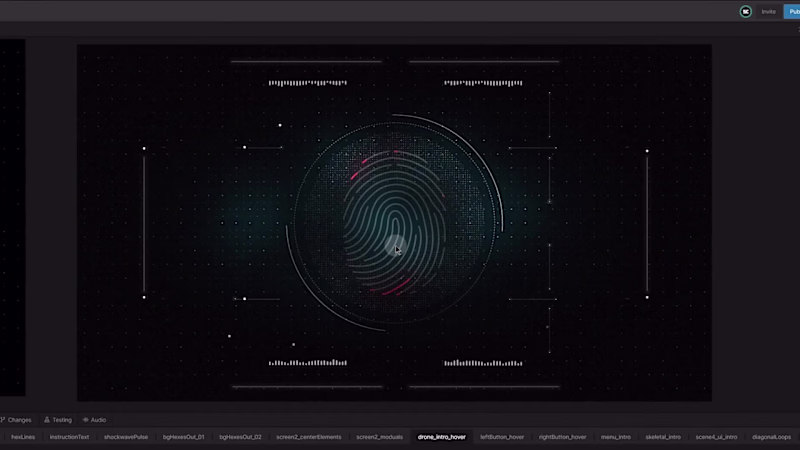Select the hexLines state machine tab

pos(23,437)
